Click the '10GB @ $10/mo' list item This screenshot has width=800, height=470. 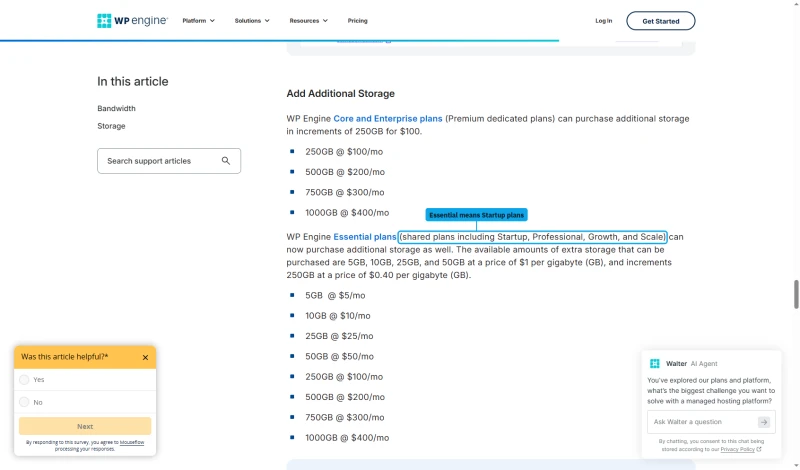(338, 316)
